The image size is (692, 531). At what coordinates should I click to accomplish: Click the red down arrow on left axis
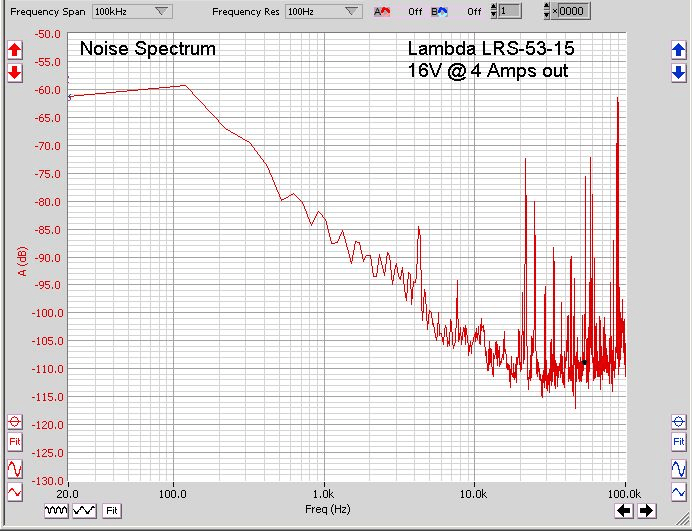point(14,73)
